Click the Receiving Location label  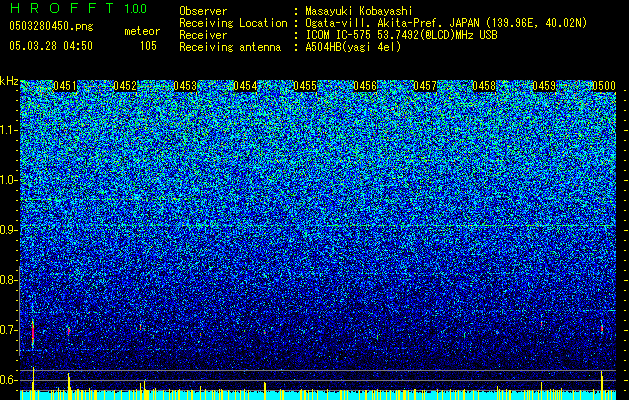click(x=233, y=23)
